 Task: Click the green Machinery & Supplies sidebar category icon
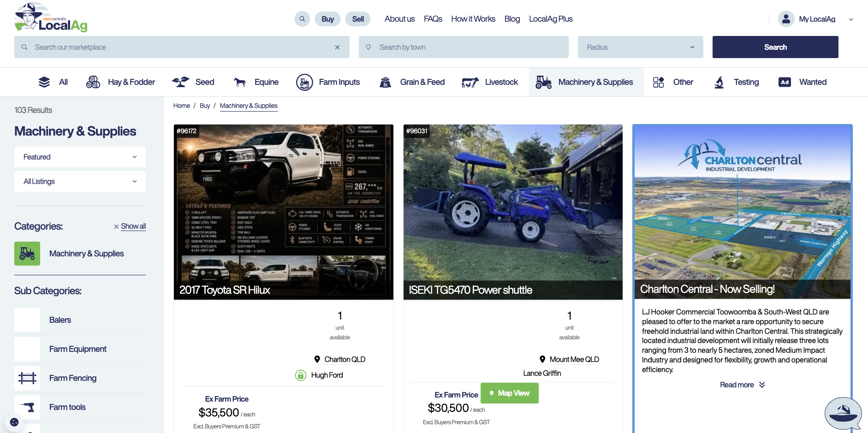tap(27, 254)
